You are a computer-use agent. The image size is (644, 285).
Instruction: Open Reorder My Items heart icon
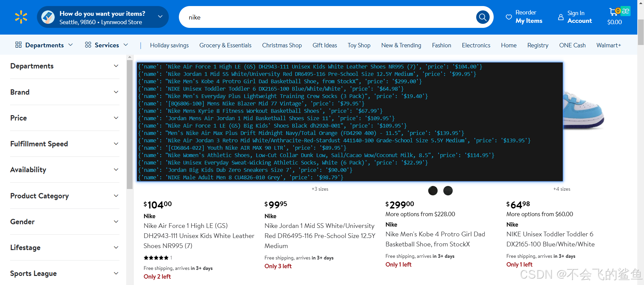coord(509,17)
